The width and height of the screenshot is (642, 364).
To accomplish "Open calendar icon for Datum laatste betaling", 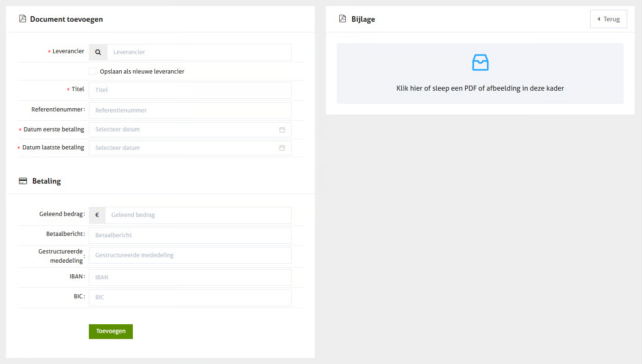I will [x=282, y=148].
